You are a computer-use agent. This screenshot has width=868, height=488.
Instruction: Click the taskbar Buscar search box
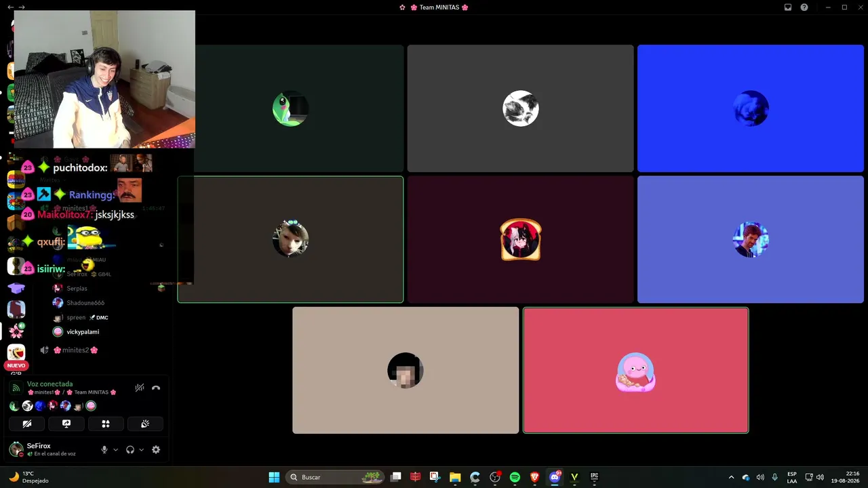pos(336,477)
